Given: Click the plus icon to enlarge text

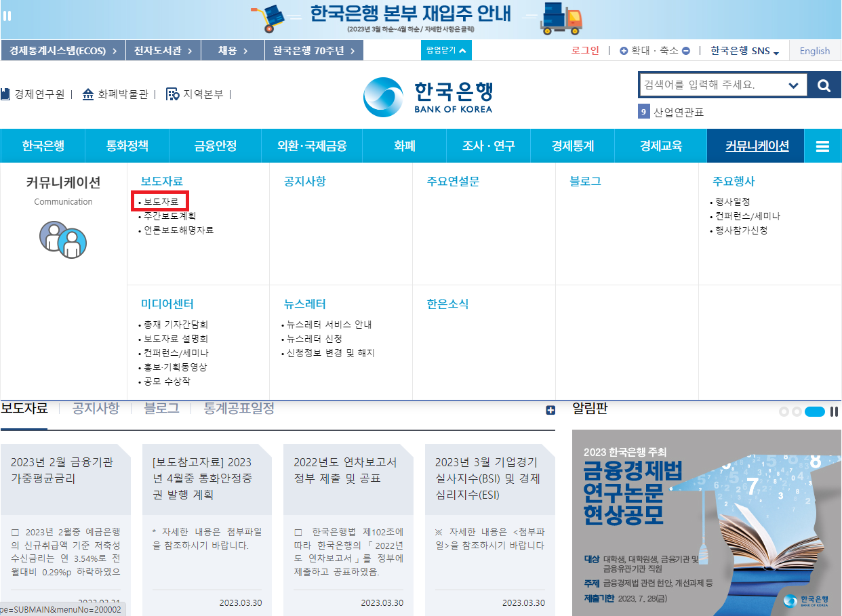Looking at the screenshot, I should (624, 51).
